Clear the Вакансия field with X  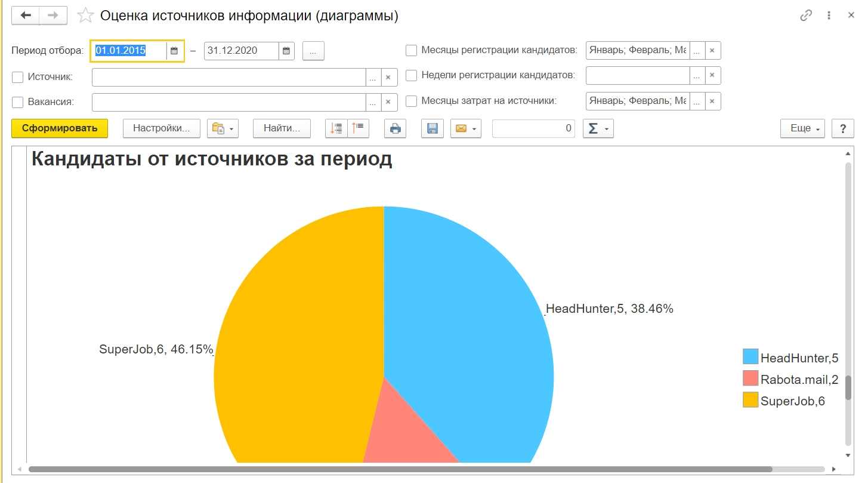(x=388, y=102)
